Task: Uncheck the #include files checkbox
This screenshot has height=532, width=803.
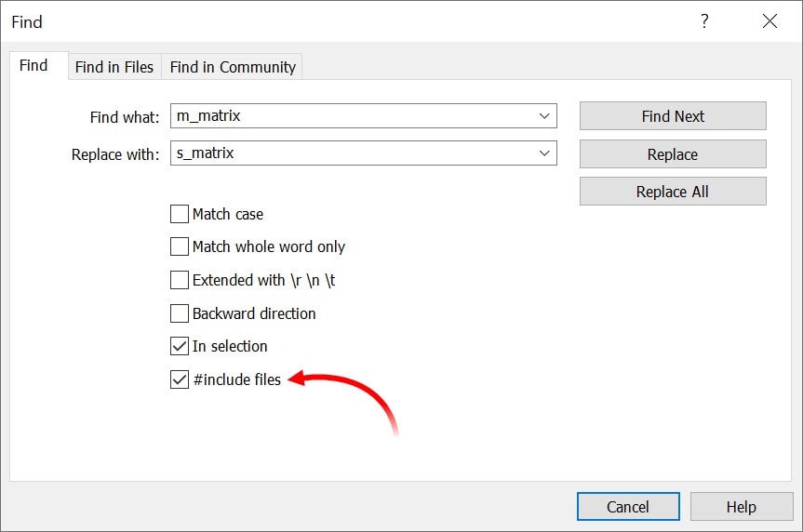Action: tap(180, 379)
